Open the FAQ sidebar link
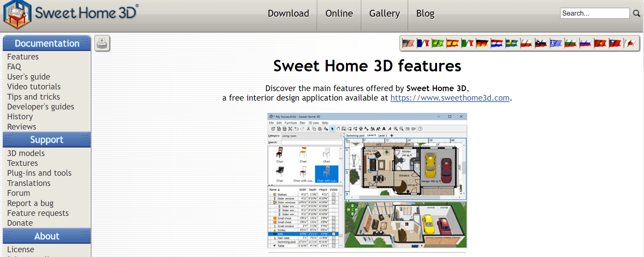 [x=14, y=67]
